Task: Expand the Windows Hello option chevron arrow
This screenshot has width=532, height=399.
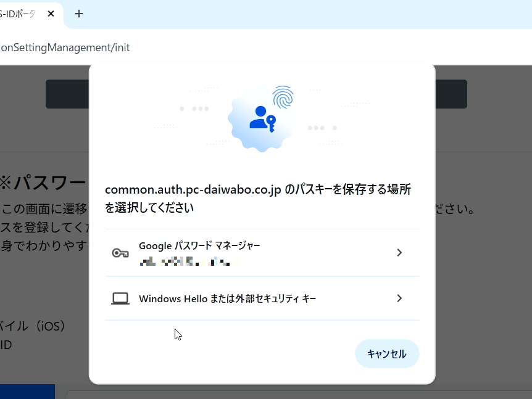Action: click(x=399, y=298)
